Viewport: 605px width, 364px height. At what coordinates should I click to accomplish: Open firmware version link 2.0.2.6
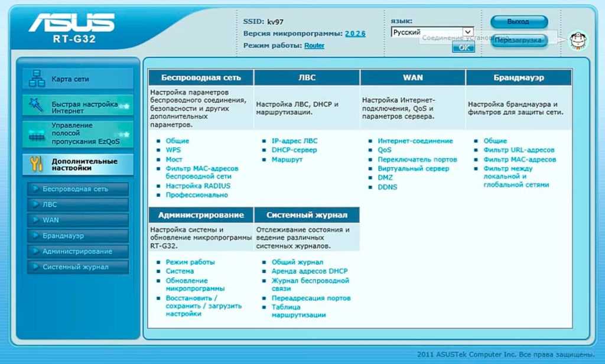click(x=355, y=34)
